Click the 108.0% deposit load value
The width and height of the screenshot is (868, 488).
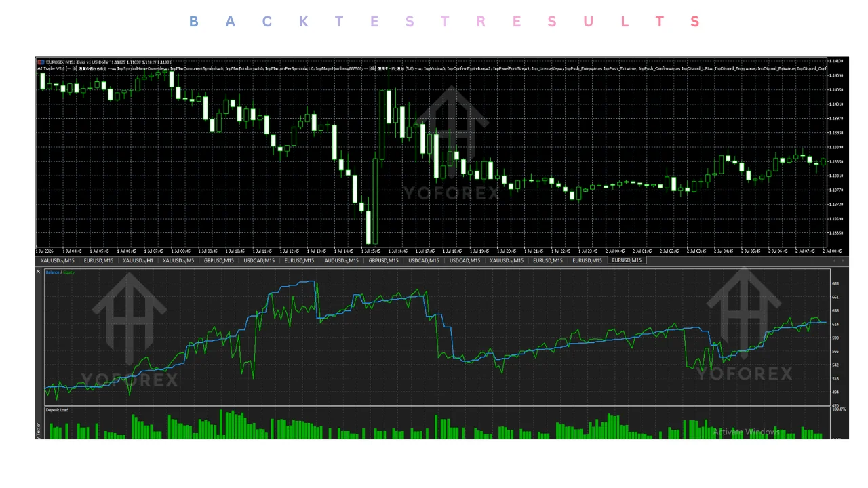[x=839, y=410]
